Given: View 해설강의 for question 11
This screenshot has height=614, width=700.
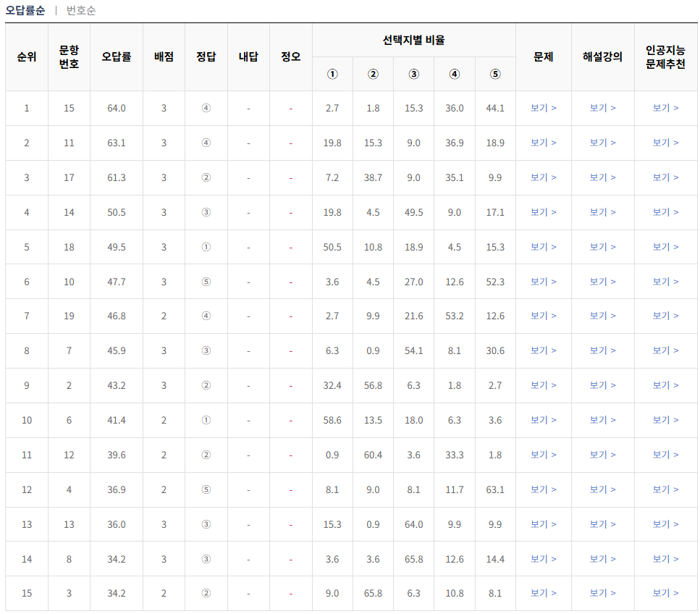Looking at the screenshot, I should [x=603, y=143].
